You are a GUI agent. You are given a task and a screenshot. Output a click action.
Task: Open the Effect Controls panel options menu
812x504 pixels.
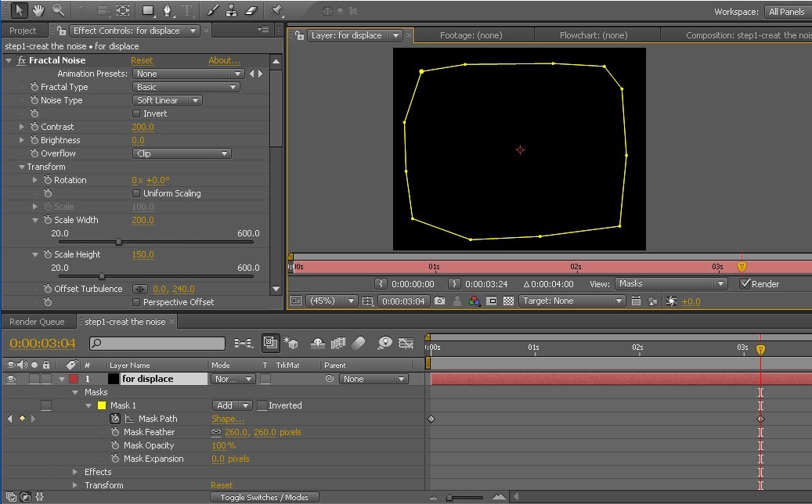point(264,30)
